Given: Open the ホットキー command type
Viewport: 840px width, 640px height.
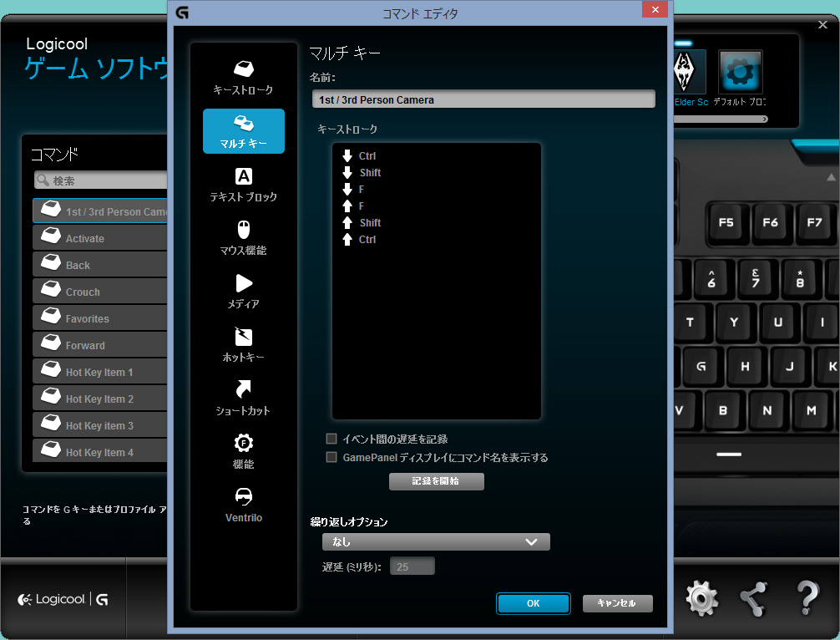Looking at the screenshot, I should tap(243, 345).
